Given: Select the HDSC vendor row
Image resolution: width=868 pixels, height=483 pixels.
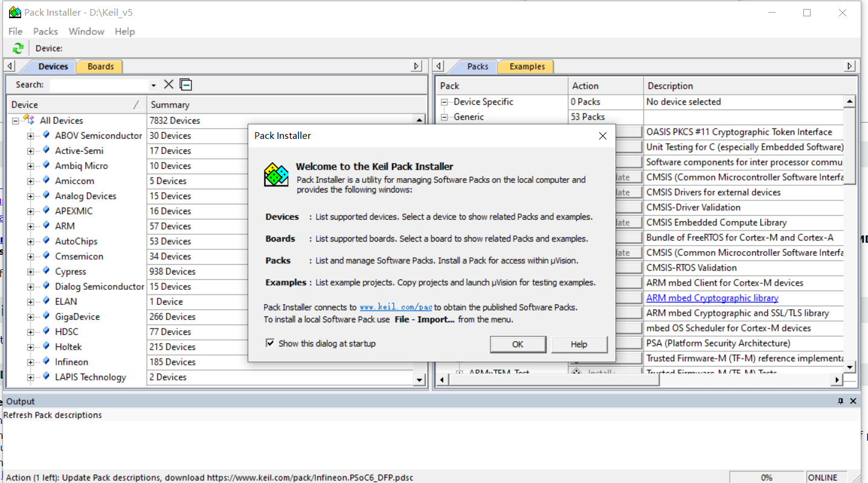Looking at the screenshot, I should tap(66, 331).
